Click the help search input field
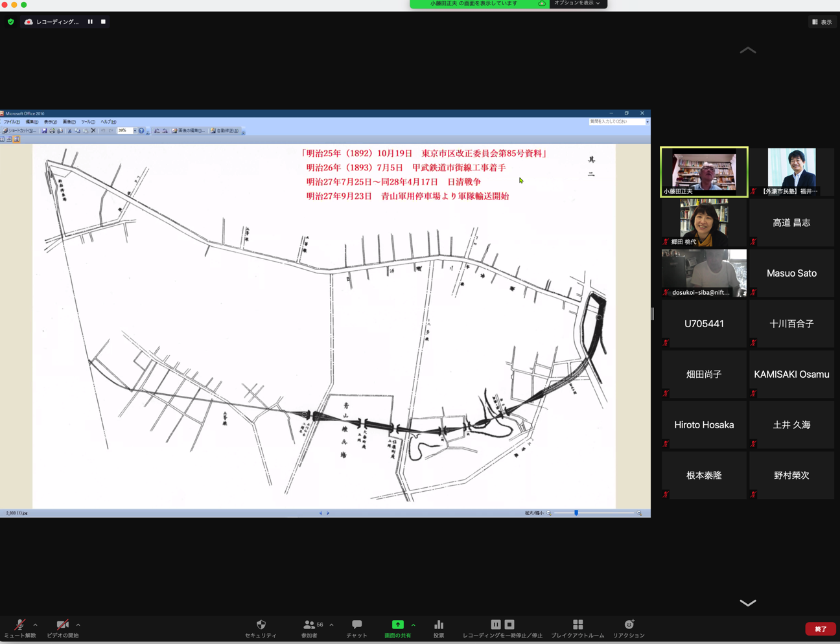Viewport: 840px width, 644px height. click(x=617, y=122)
